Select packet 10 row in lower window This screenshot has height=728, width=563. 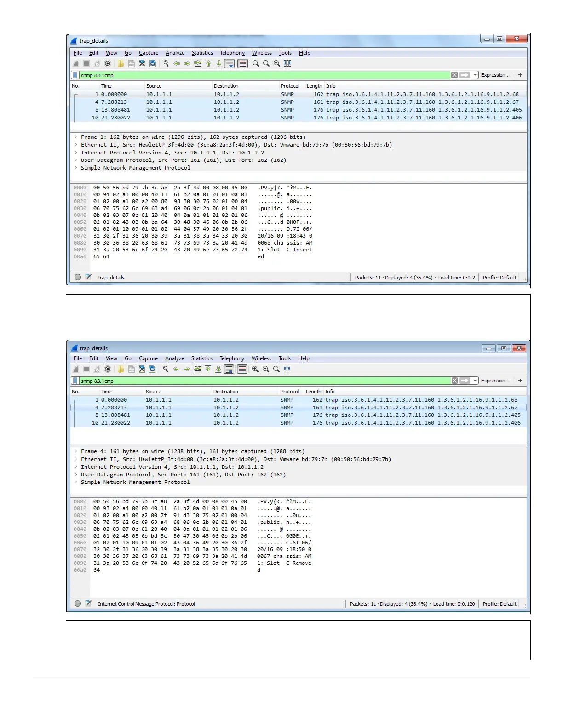pyautogui.click(x=298, y=423)
